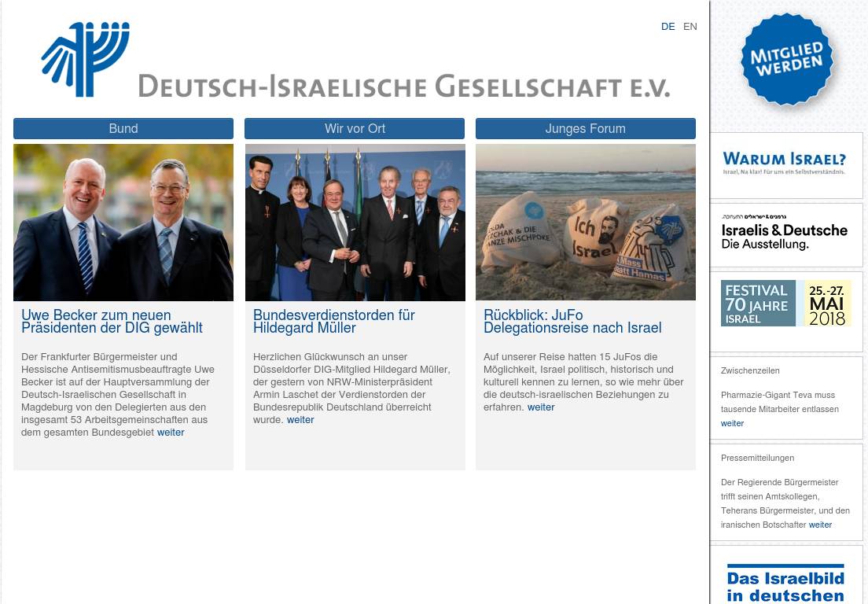Click the beach bags JuFo photo
The height and width of the screenshot is (604, 868).
point(586,223)
